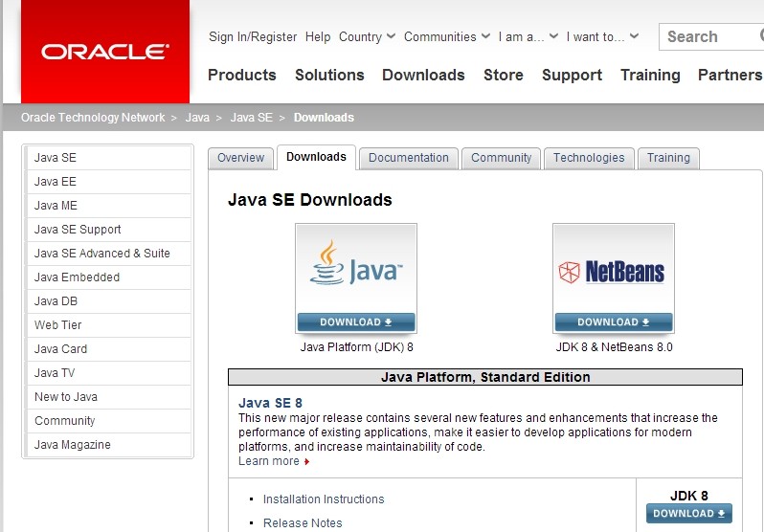Open Web Tier sidebar item
Image resolution: width=764 pixels, height=532 pixels.
pyautogui.click(x=108, y=325)
